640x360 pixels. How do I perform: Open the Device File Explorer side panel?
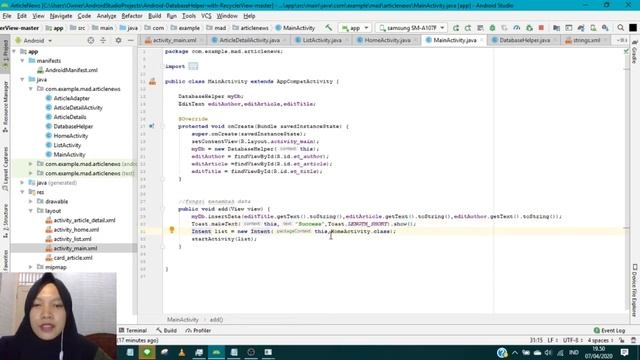point(635,291)
